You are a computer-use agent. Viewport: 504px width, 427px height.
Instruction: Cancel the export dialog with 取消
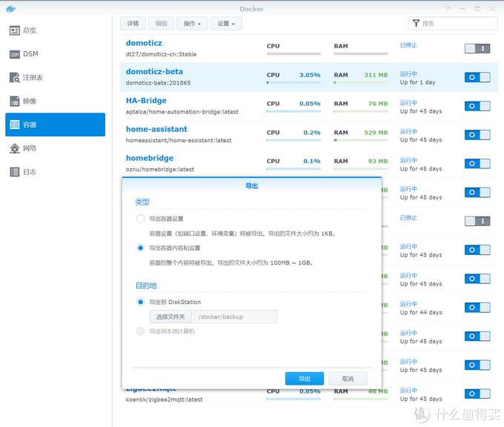tap(348, 378)
